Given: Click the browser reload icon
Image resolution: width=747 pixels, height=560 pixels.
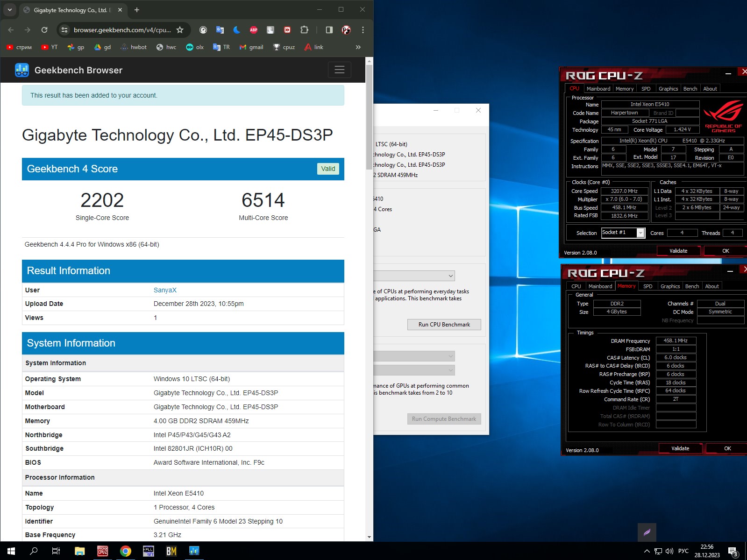Looking at the screenshot, I should coord(44,30).
